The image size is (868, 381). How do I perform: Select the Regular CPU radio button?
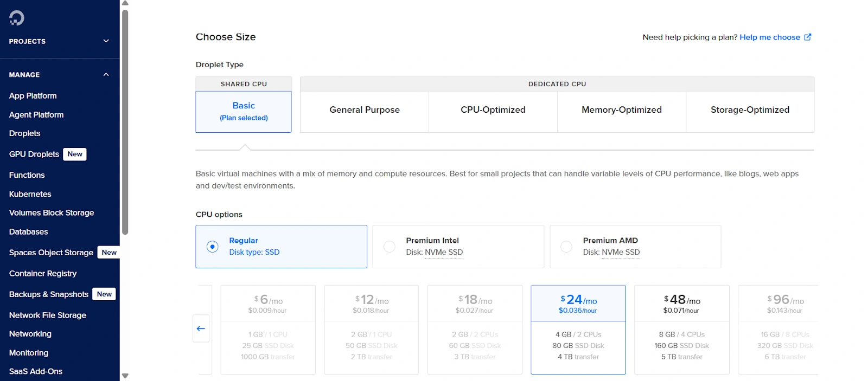point(213,247)
